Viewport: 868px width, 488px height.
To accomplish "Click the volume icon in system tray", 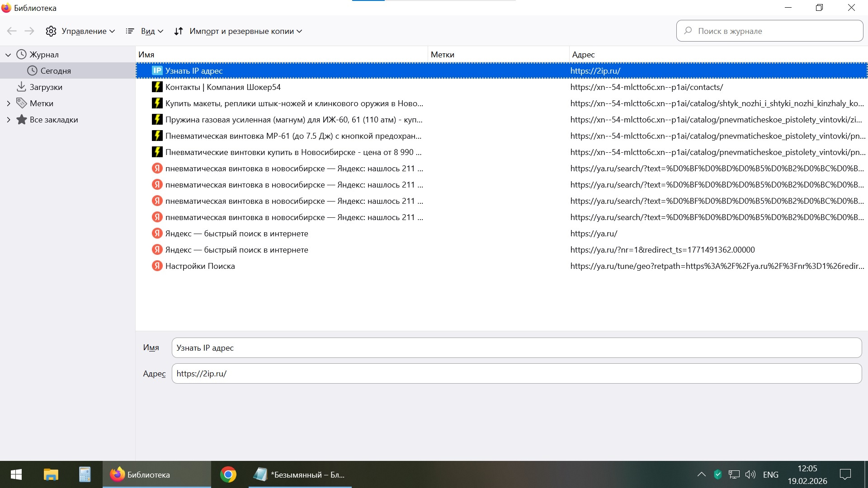I will coord(750,474).
